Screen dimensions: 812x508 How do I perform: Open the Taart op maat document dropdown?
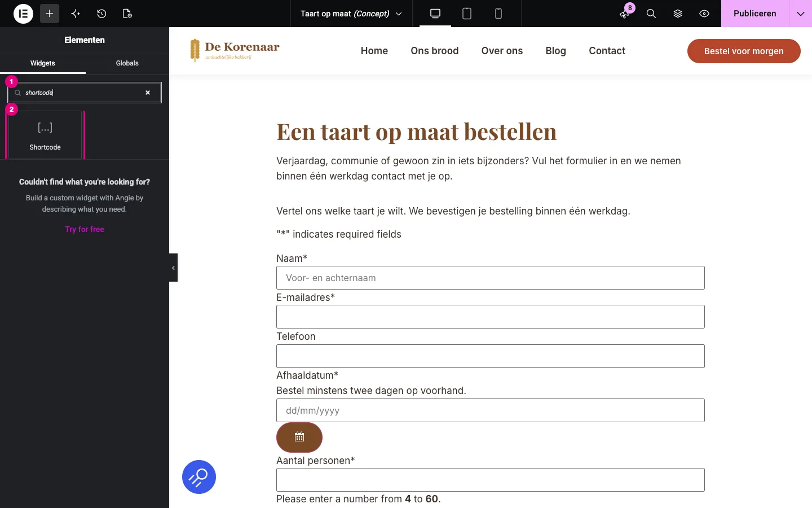click(x=351, y=14)
